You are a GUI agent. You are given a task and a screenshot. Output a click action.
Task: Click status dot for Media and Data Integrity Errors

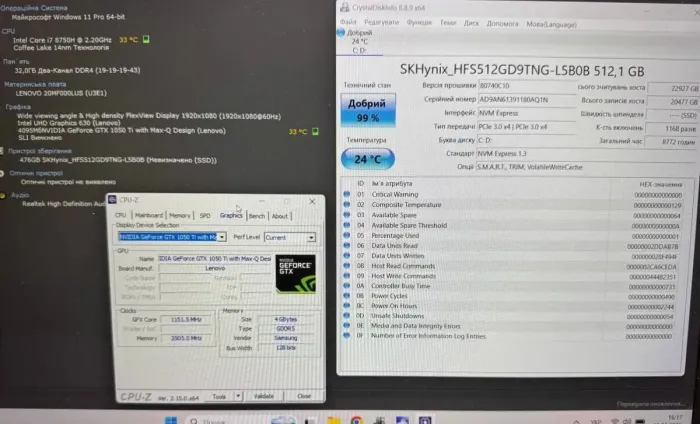(x=346, y=326)
